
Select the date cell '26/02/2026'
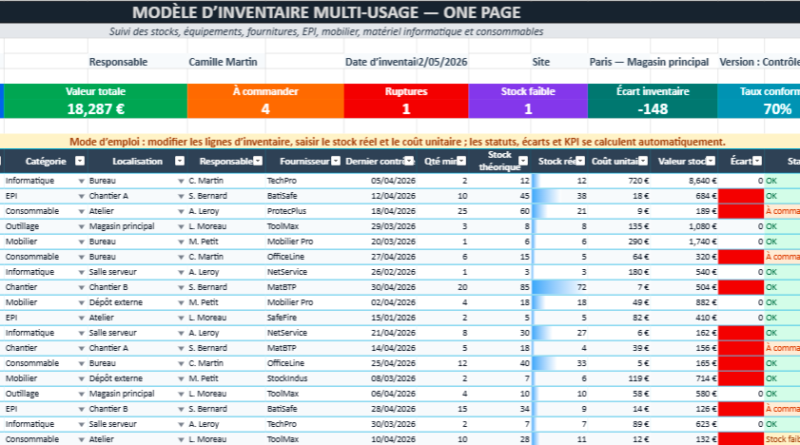(x=381, y=272)
